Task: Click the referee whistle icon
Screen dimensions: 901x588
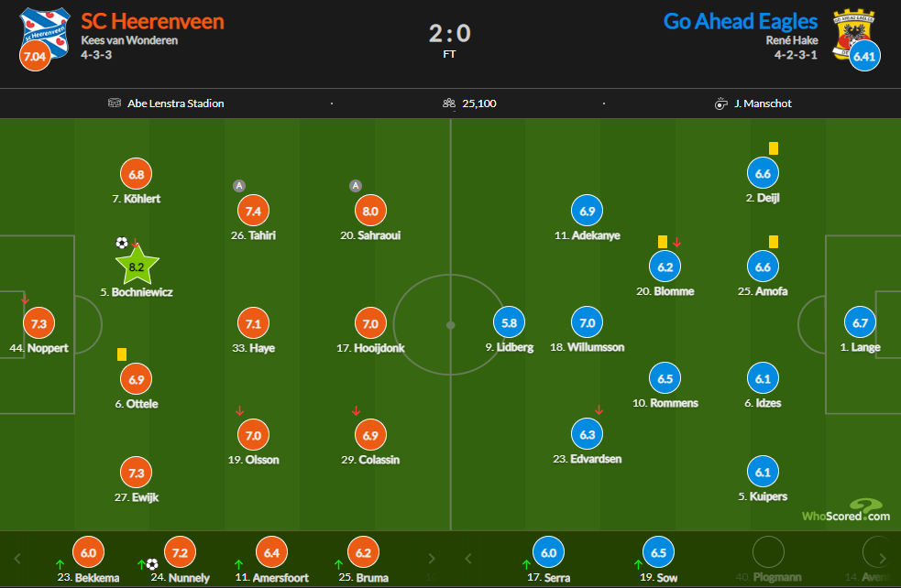Action: pos(720,103)
